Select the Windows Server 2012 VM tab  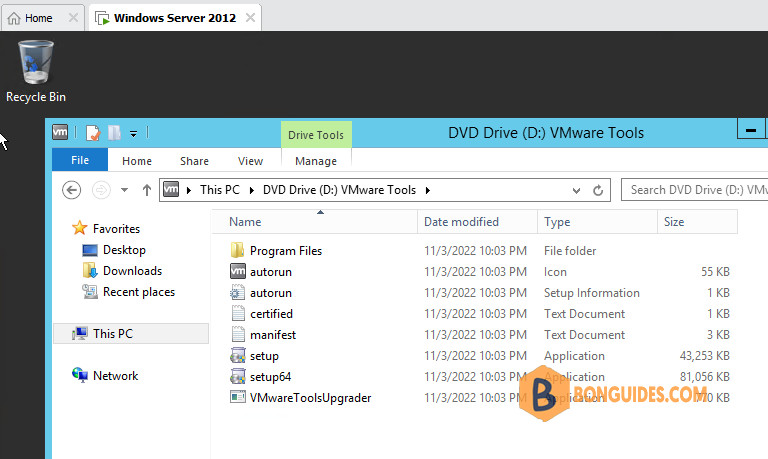pos(175,18)
